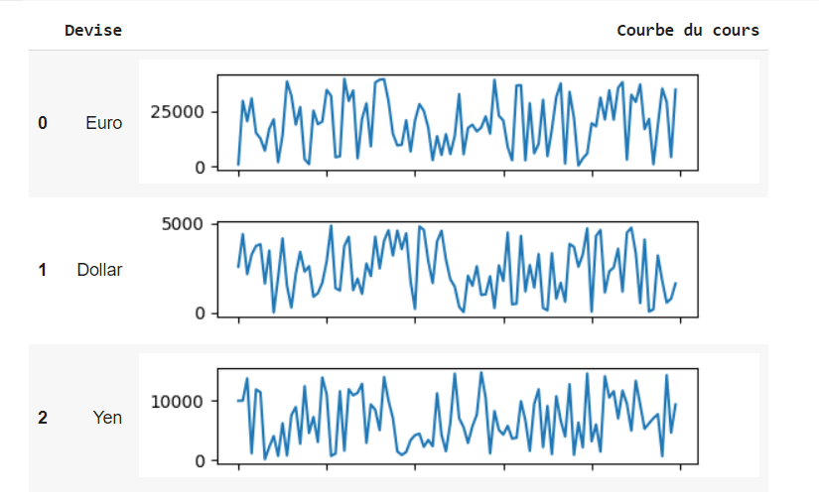
Task: Click the rightmost x-axis tick of Yen chart
Action: [679, 469]
